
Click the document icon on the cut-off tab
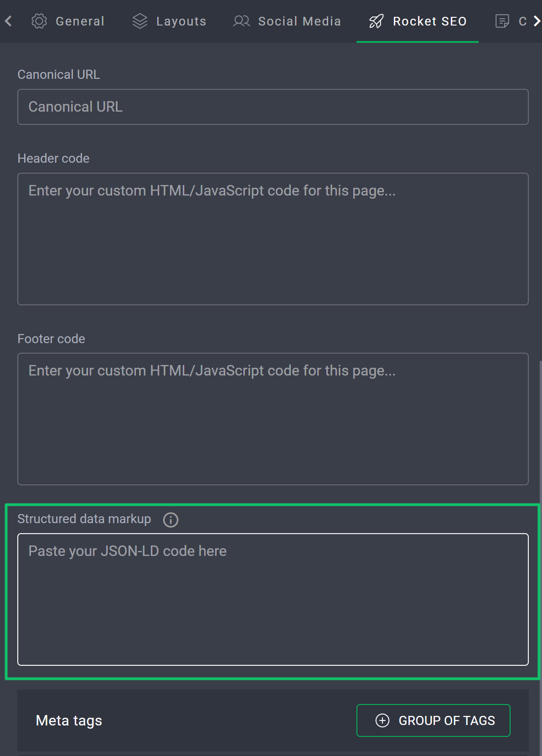(502, 21)
